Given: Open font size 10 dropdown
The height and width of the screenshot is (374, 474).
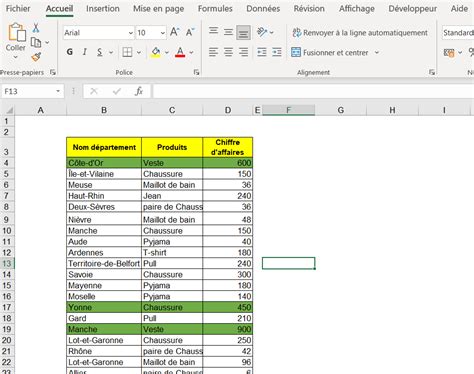Looking at the screenshot, I should point(163,33).
